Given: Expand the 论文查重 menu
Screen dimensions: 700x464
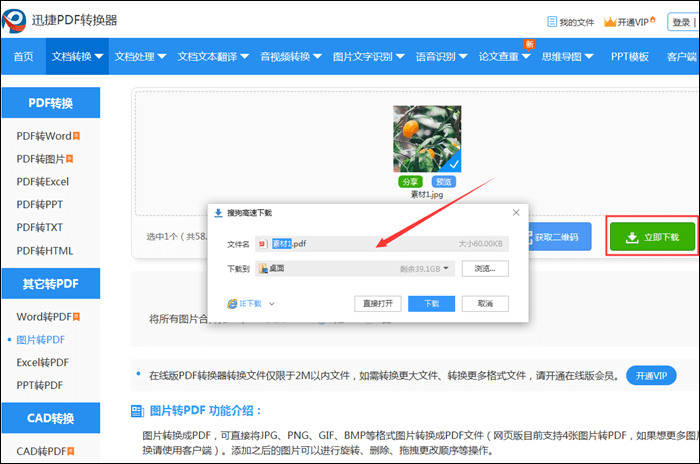Looking at the screenshot, I should point(504,56).
